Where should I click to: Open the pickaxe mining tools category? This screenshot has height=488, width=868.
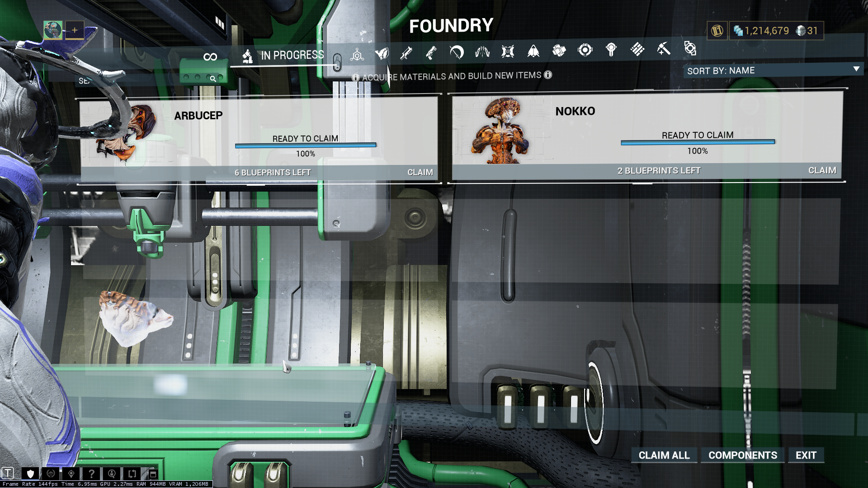[663, 48]
